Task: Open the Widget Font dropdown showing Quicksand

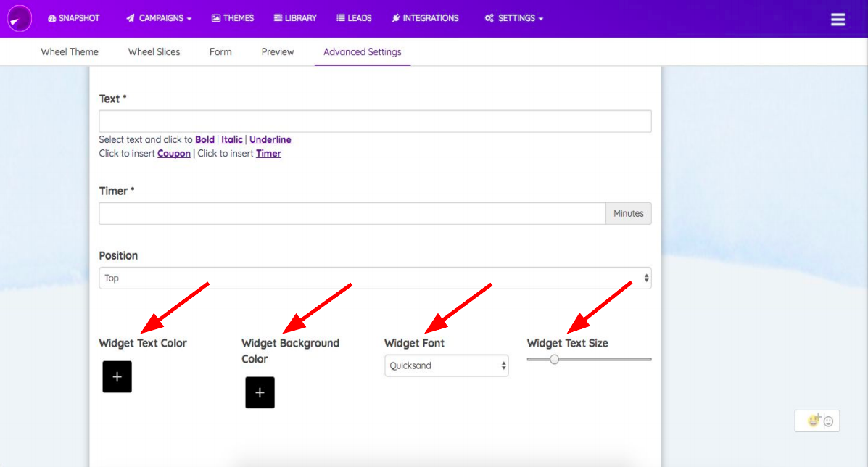Action: 447,365
